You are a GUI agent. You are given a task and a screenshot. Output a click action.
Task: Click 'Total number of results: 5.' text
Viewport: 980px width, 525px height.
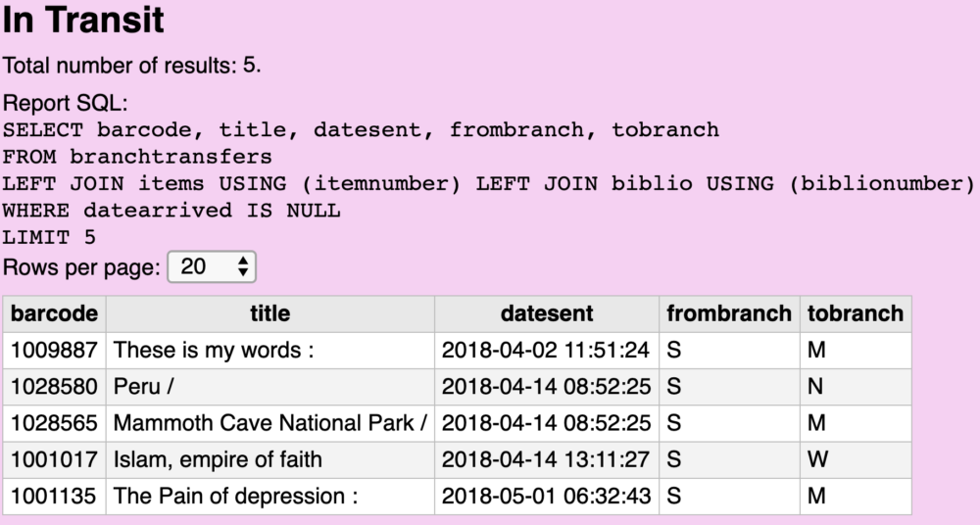(x=132, y=65)
